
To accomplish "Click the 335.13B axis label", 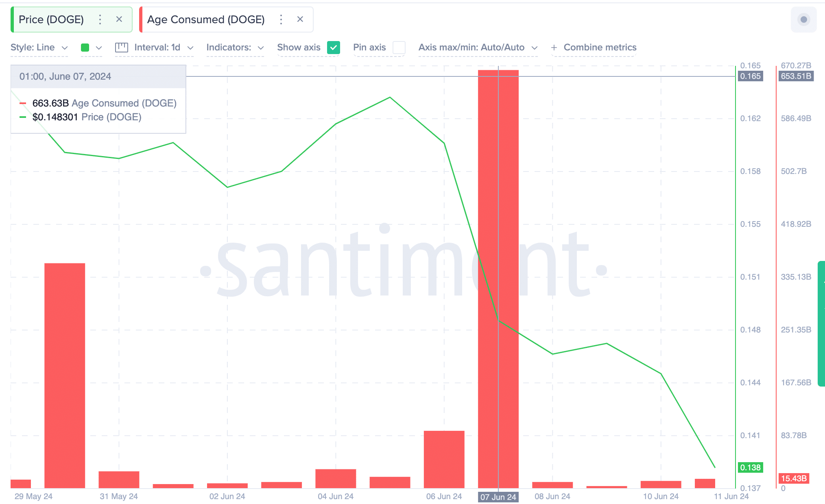I will pyautogui.click(x=796, y=277).
